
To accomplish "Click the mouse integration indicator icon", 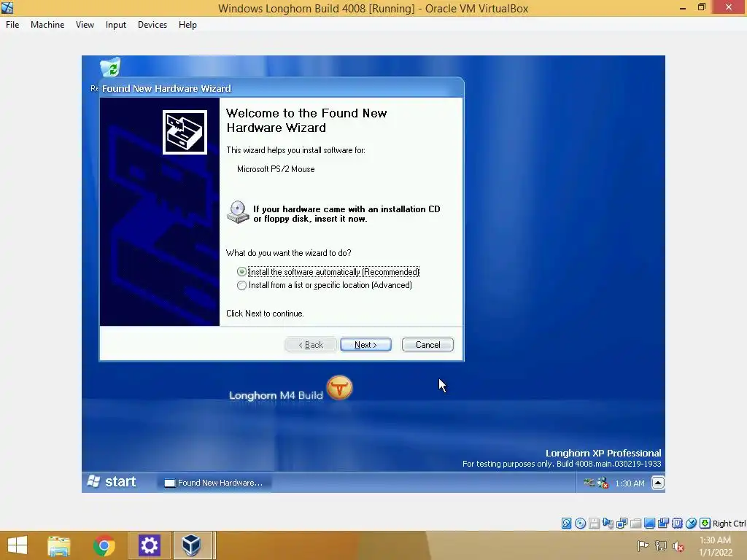I will [x=691, y=524].
